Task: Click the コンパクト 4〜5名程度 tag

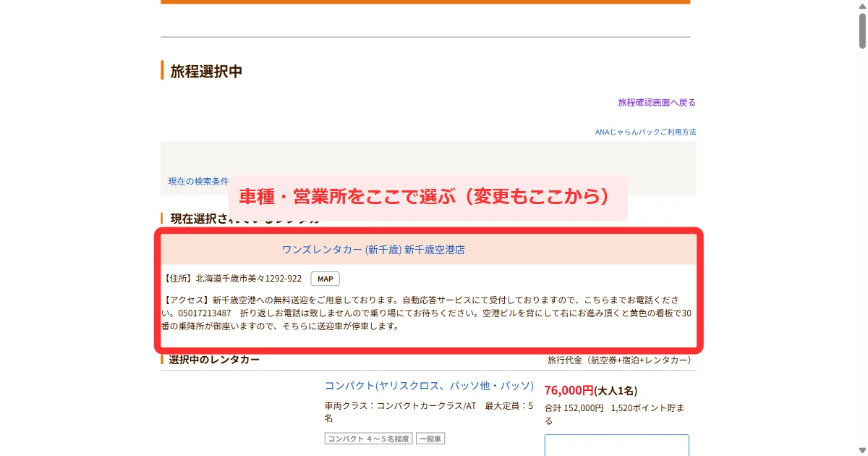Action: (x=368, y=439)
